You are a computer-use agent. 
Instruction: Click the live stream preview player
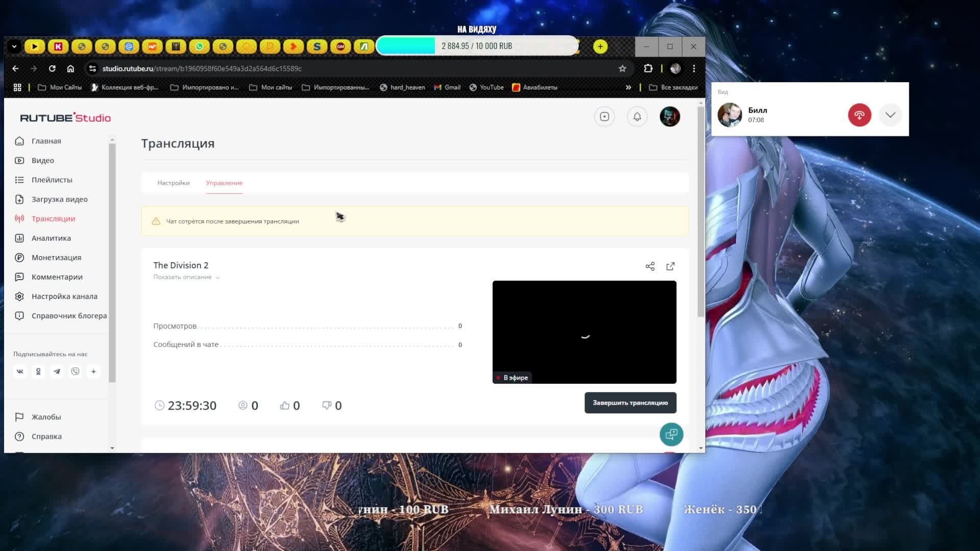point(584,332)
